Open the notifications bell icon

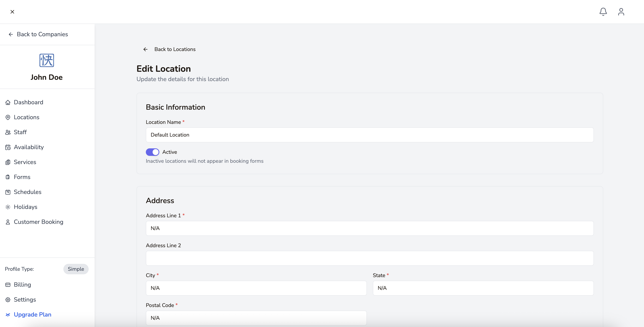pyautogui.click(x=603, y=11)
